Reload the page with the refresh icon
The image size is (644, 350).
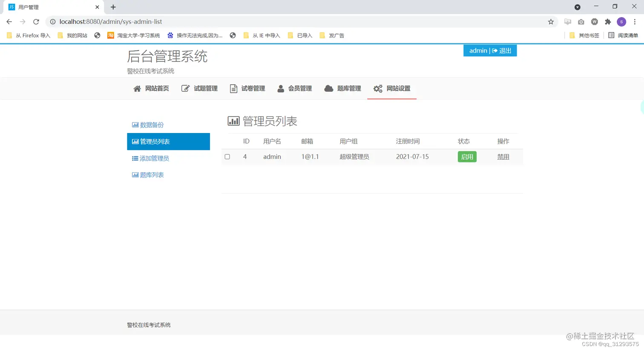[36, 22]
